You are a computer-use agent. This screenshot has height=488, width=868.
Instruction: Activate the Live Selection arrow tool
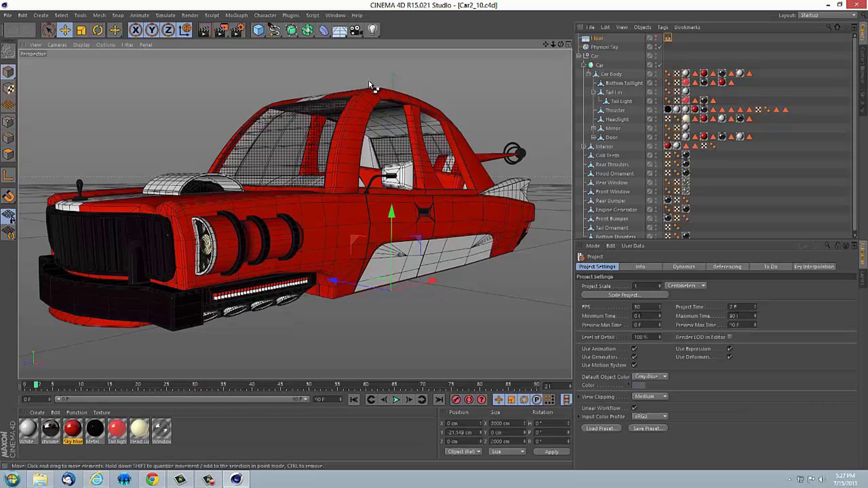48,30
